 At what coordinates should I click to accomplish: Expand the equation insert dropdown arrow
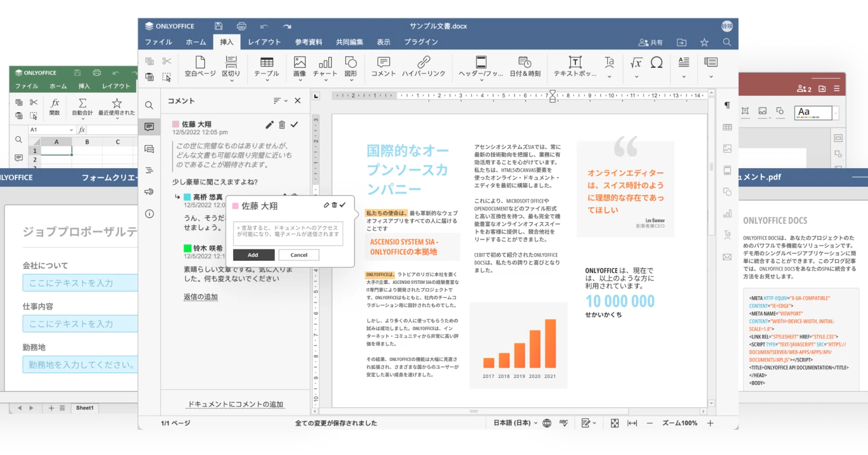pyautogui.click(x=636, y=77)
